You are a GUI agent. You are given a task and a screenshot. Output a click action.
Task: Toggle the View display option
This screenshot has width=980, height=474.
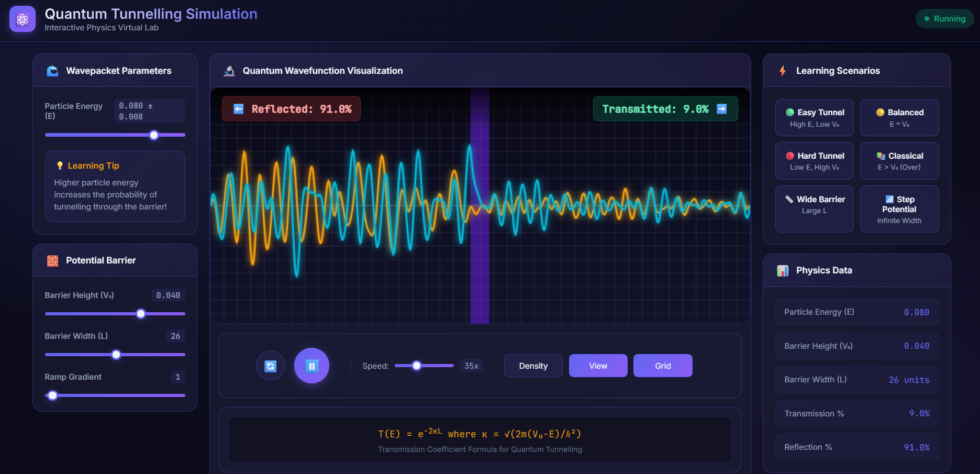point(598,366)
